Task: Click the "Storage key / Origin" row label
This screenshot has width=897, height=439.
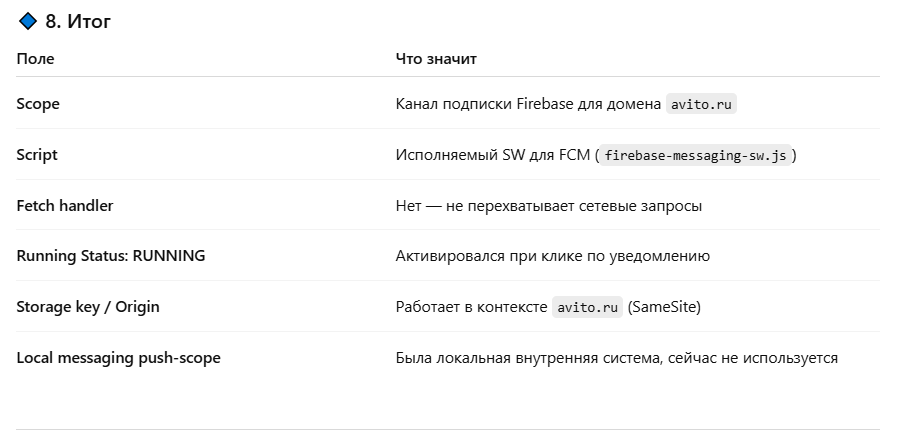Action: click(88, 307)
